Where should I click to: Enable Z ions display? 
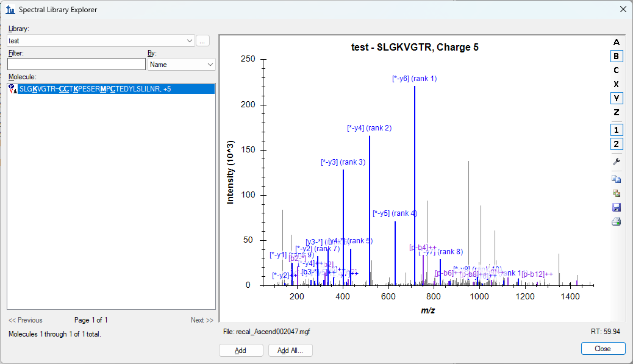click(617, 112)
